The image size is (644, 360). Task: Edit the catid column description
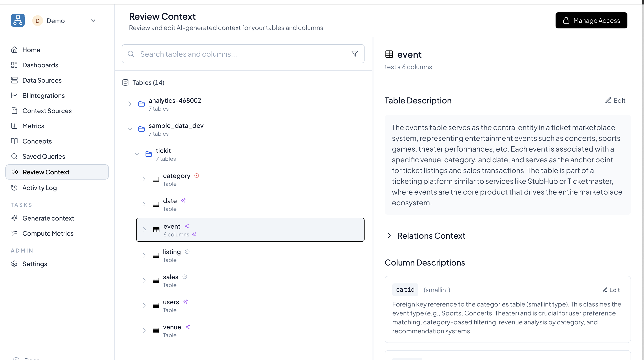click(611, 290)
